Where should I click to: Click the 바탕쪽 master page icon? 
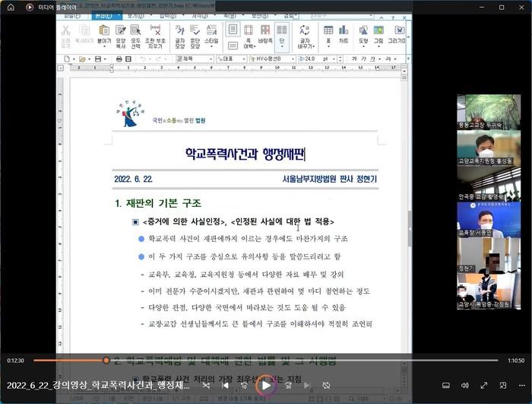(265, 34)
